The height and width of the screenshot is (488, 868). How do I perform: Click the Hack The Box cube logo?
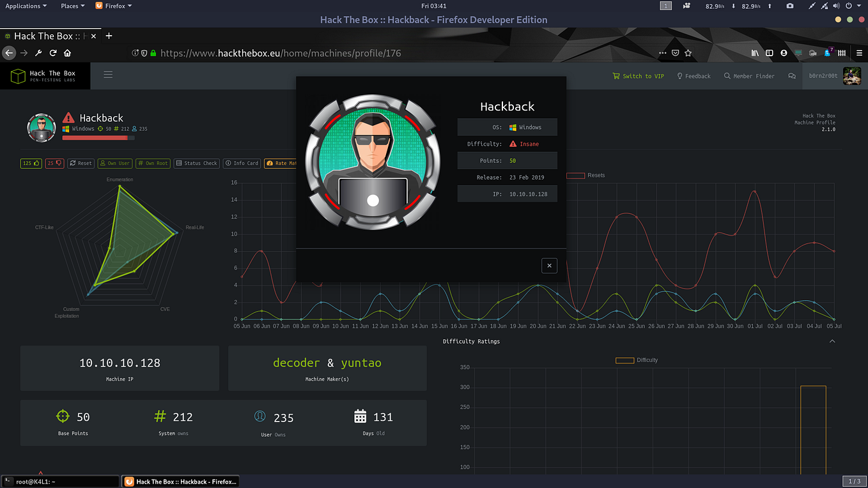point(17,75)
